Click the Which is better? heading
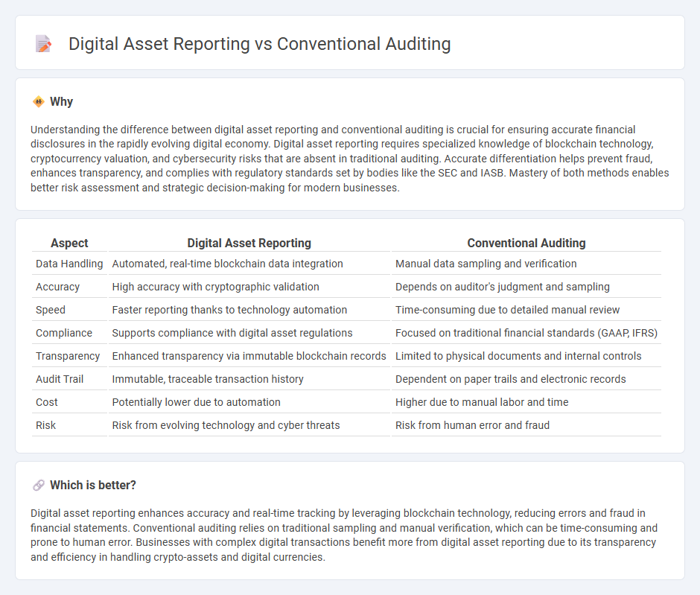700x595 pixels. coord(93,486)
